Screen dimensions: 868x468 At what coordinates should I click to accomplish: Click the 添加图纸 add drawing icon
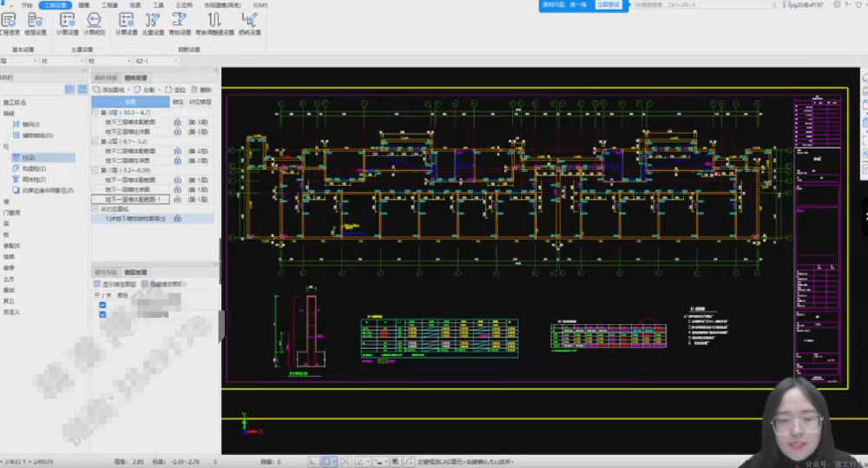[97, 89]
